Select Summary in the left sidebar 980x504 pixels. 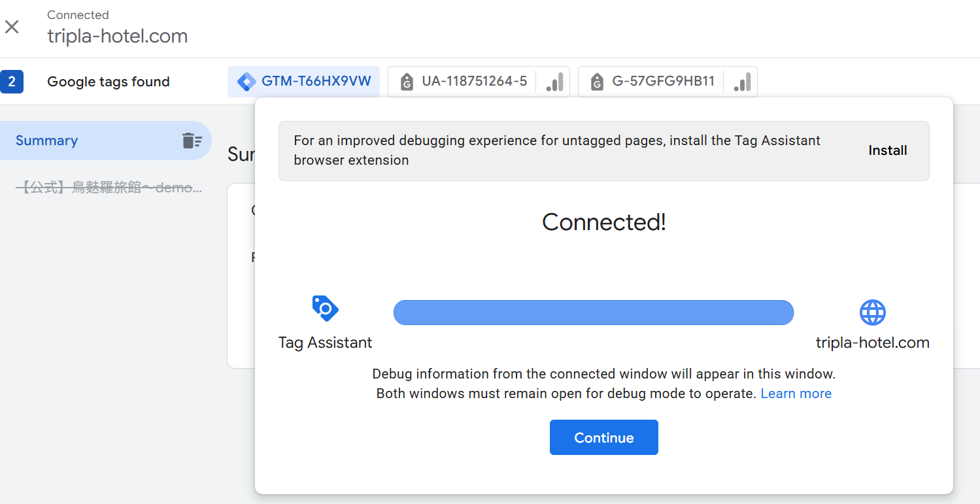(47, 141)
